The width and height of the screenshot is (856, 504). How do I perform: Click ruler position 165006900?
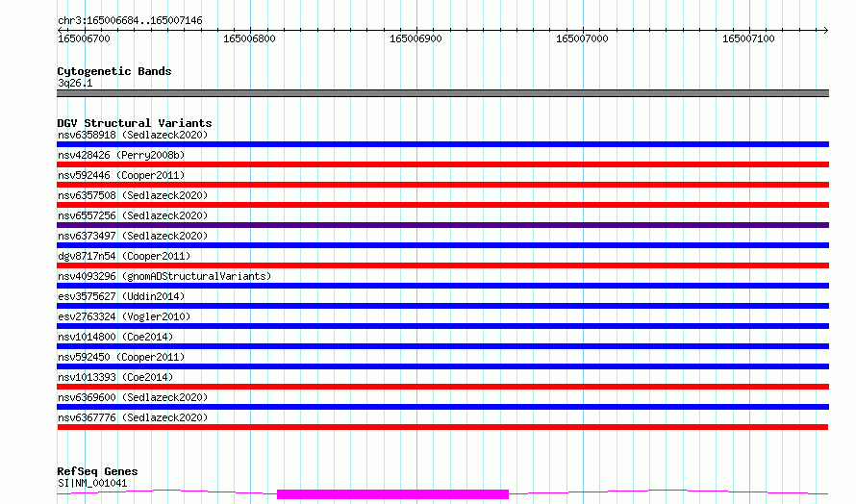point(416,38)
